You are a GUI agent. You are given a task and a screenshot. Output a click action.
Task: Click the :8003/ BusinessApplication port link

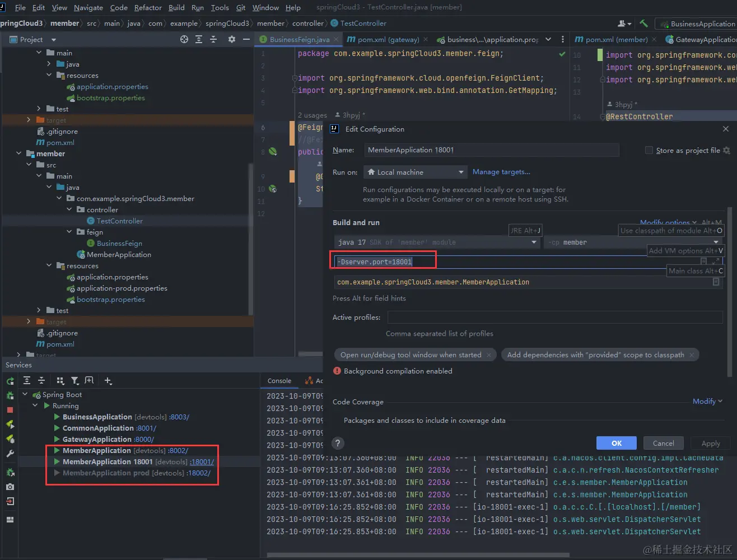tap(179, 417)
